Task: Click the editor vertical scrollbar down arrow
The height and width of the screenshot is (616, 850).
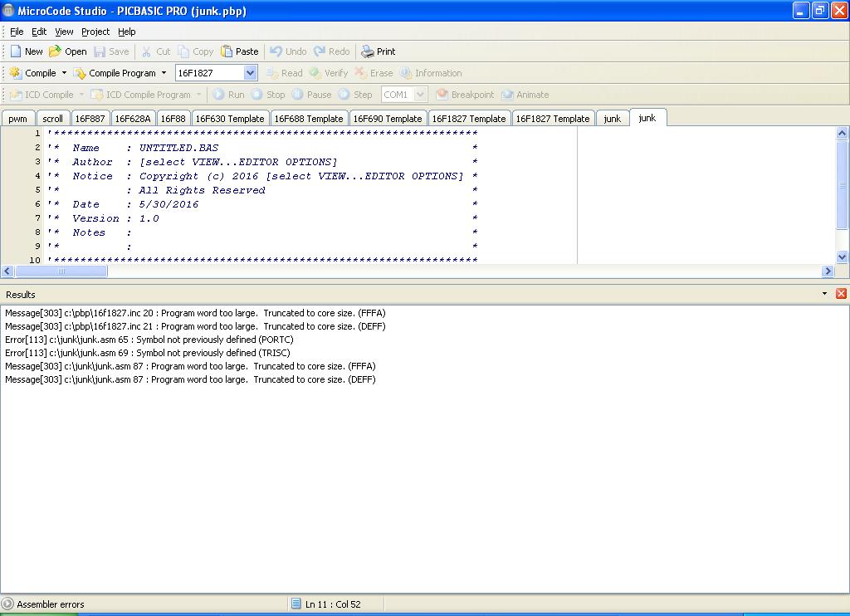Action: (x=843, y=257)
